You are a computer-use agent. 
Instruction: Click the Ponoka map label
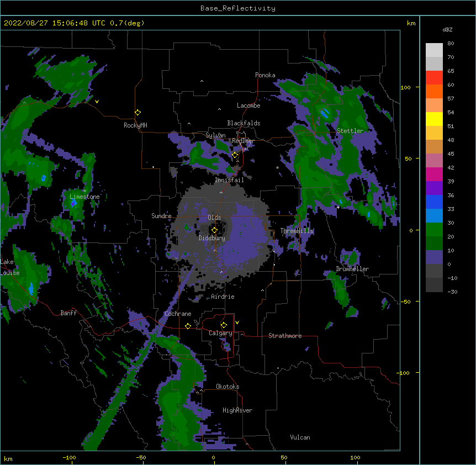pos(265,75)
